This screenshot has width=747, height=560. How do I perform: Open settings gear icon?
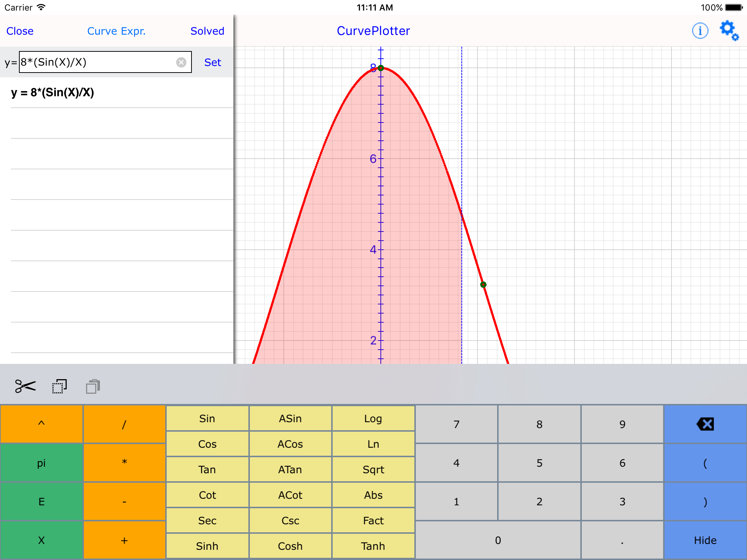[729, 31]
